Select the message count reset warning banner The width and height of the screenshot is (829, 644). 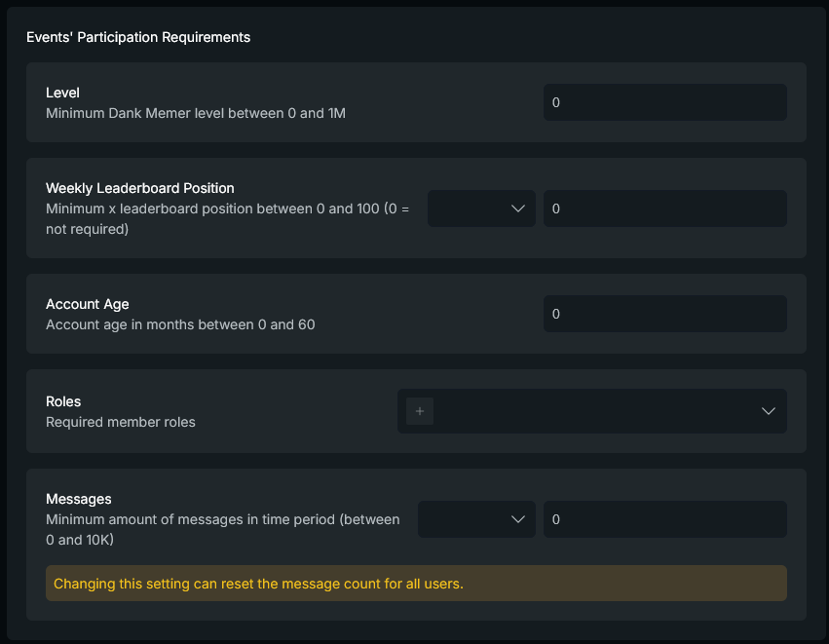click(416, 583)
